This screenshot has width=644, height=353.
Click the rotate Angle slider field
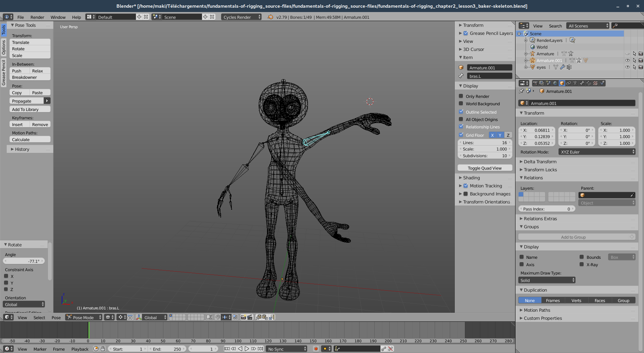coord(24,261)
